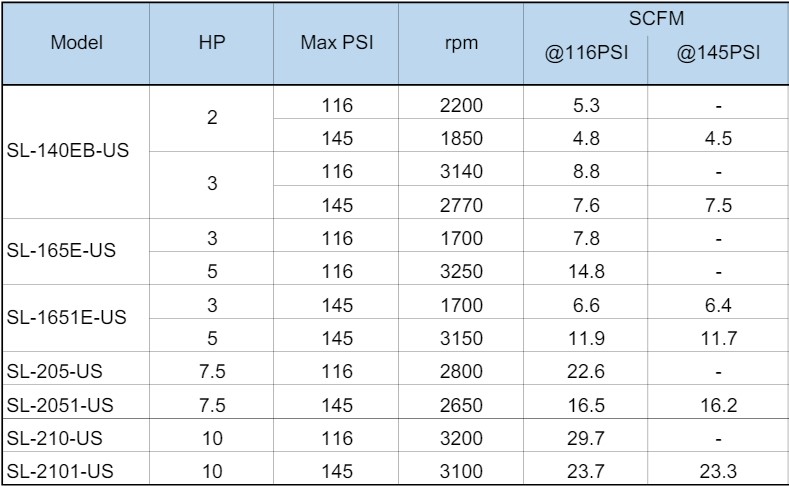Select the 2200 rpm cell

pyautogui.click(x=462, y=104)
